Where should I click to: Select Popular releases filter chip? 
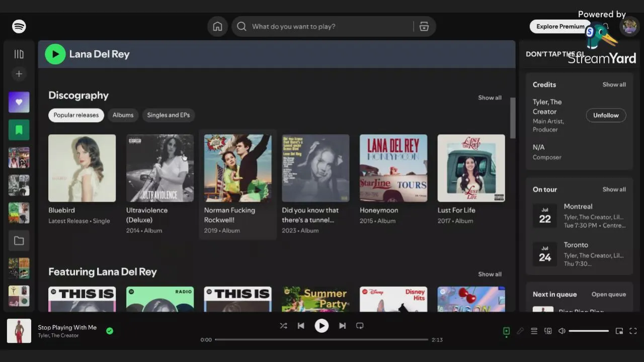tap(76, 115)
